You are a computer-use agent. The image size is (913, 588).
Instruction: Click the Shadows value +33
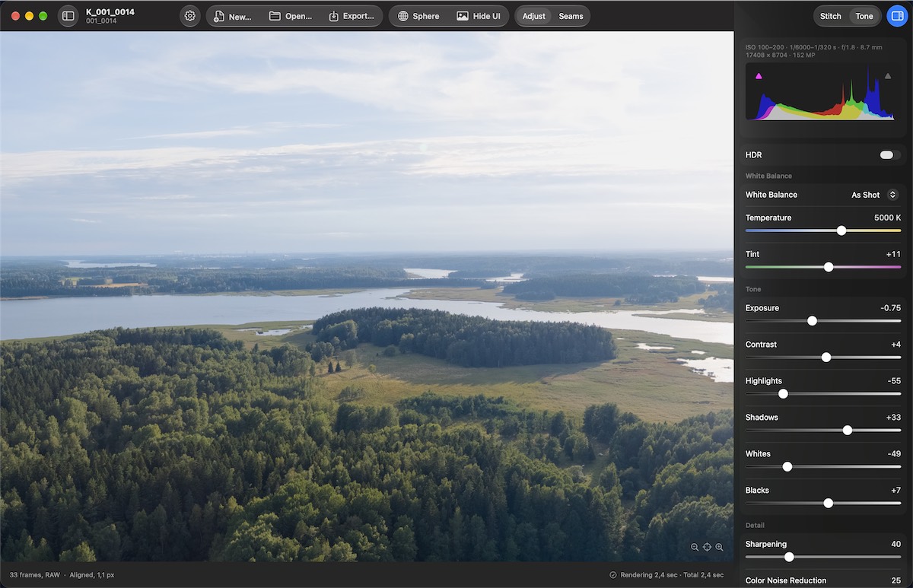tap(893, 418)
